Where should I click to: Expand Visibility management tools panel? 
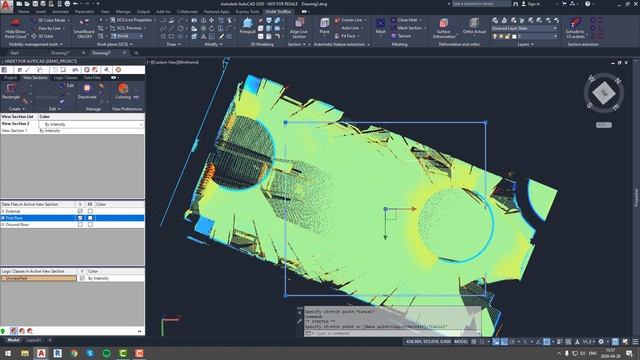[36, 44]
